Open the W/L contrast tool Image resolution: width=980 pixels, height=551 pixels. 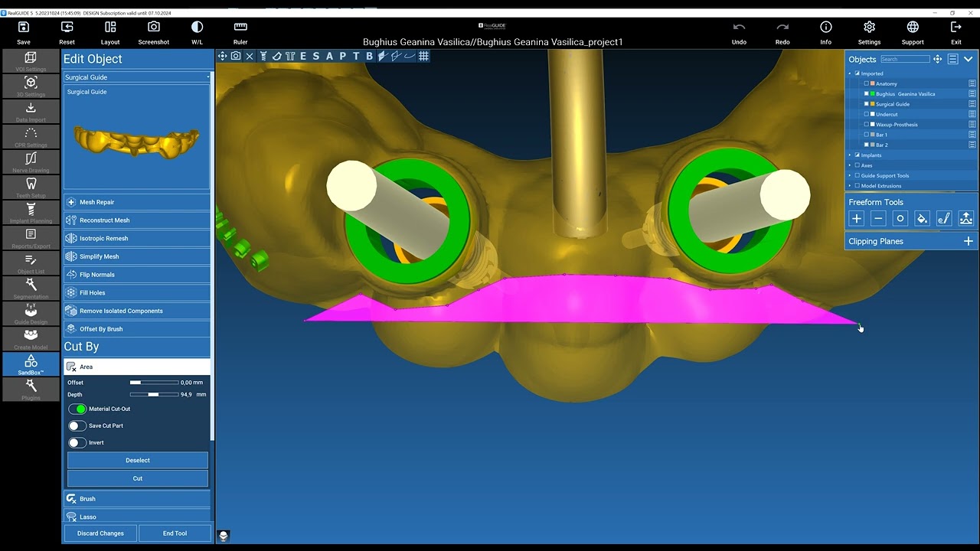click(198, 28)
